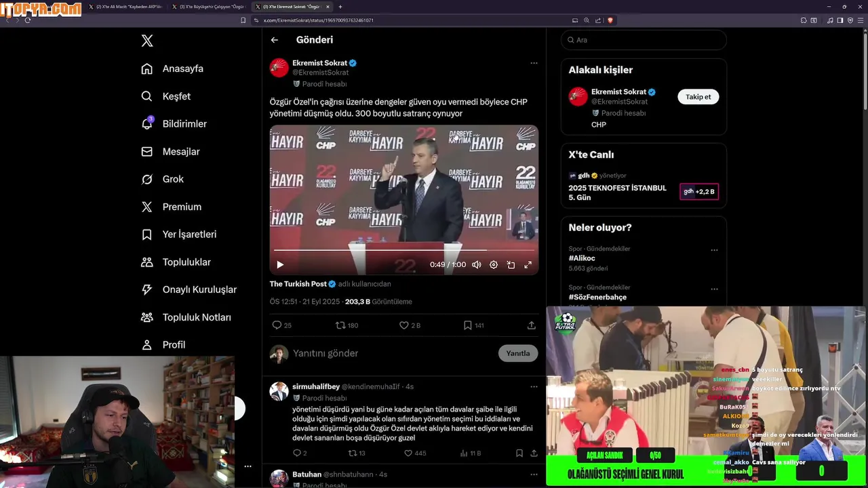
Task: Open Grok from the sidebar
Action: coord(162,179)
